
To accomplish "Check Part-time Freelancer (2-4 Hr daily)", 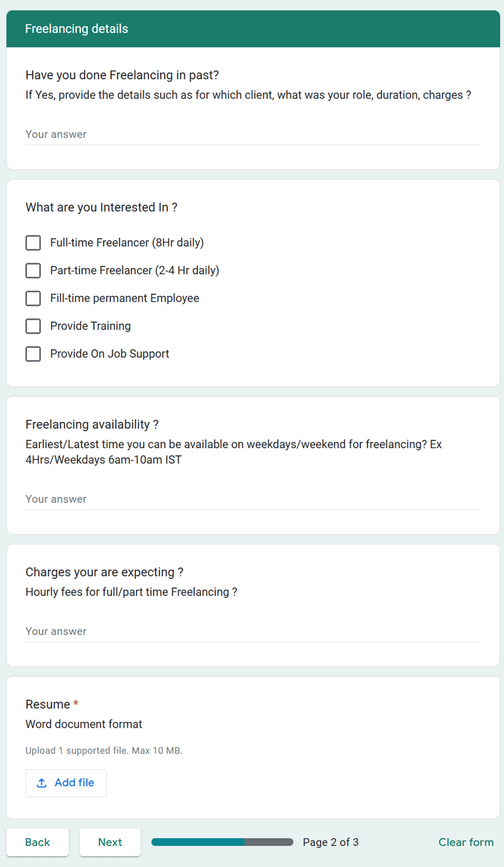I will pyautogui.click(x=33, y=270).
